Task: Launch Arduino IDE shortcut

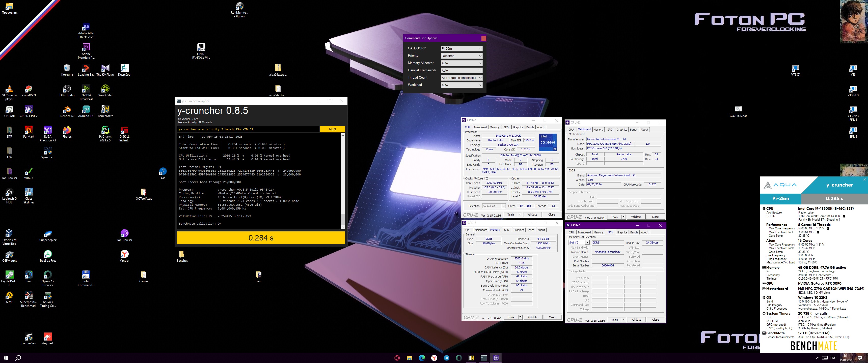Action: point(86,111)
